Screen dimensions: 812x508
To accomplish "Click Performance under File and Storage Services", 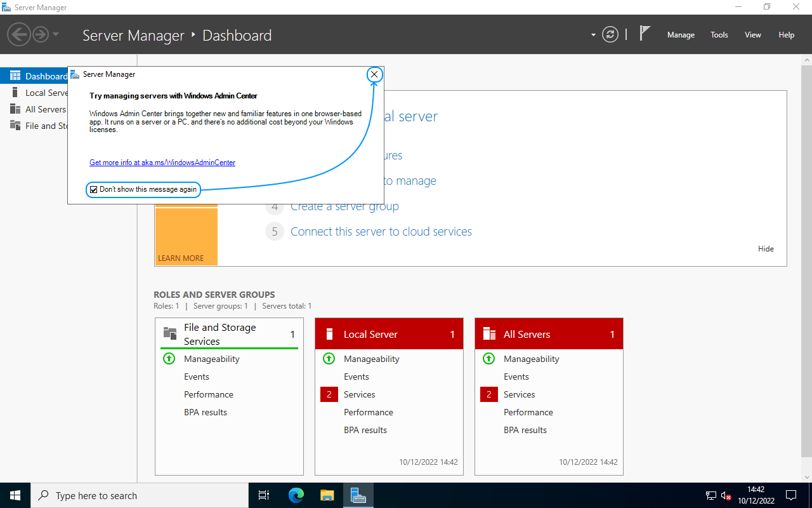I will [x=209, y=394].
